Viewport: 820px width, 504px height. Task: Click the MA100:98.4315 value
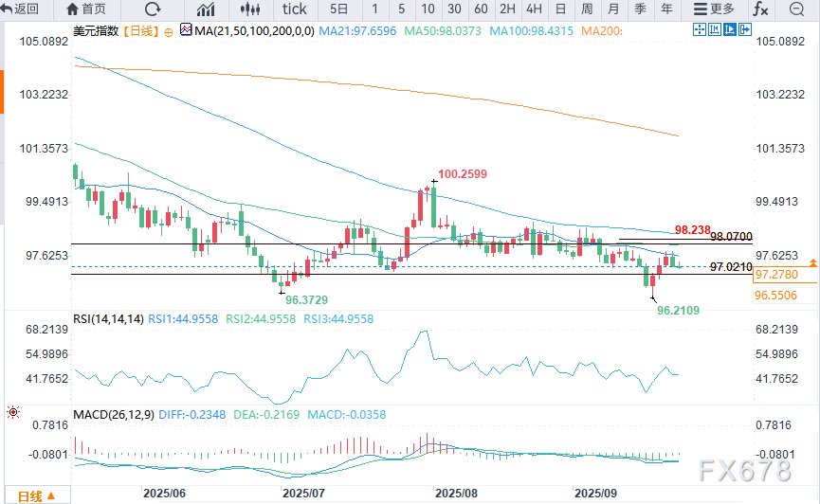pos(531,31)
